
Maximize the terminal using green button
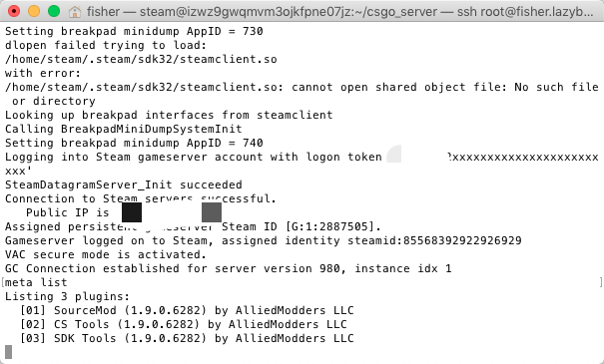click(54, 12)
